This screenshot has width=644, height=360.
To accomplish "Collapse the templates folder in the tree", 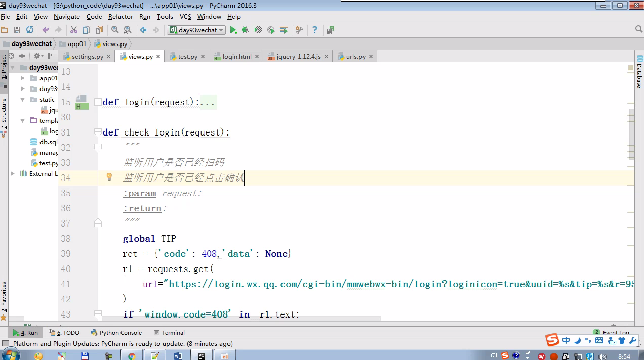I will [23, 121].
